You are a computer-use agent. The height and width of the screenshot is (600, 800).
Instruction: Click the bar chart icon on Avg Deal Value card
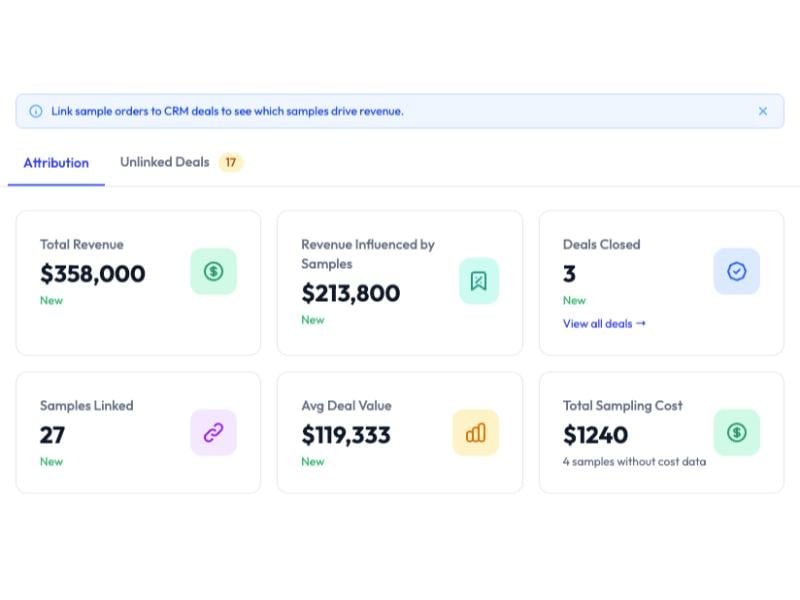[475, 432]
